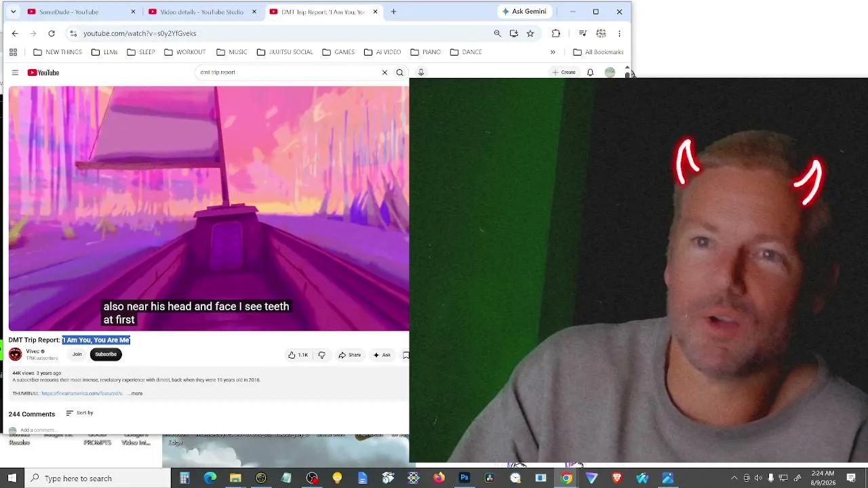Open the zoom magnifier in address bar

pyautogui.click(x=498, y=33)
